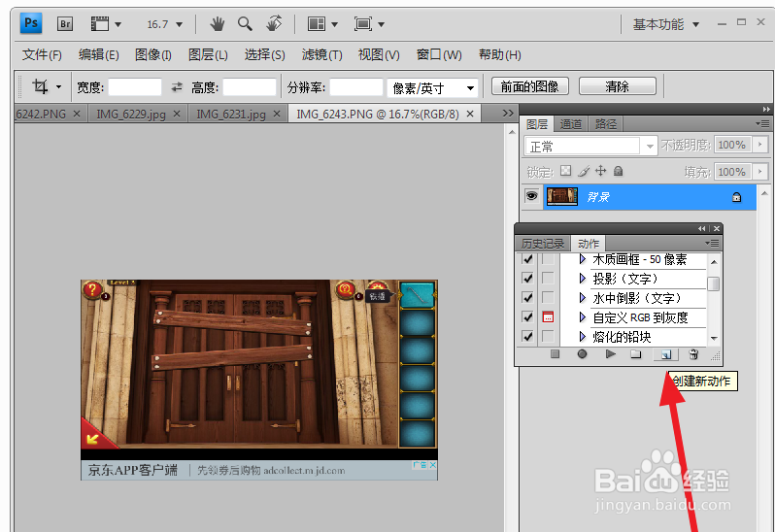Toggle dialog box for 自定义 RGB 到灰度

(548, 316)
